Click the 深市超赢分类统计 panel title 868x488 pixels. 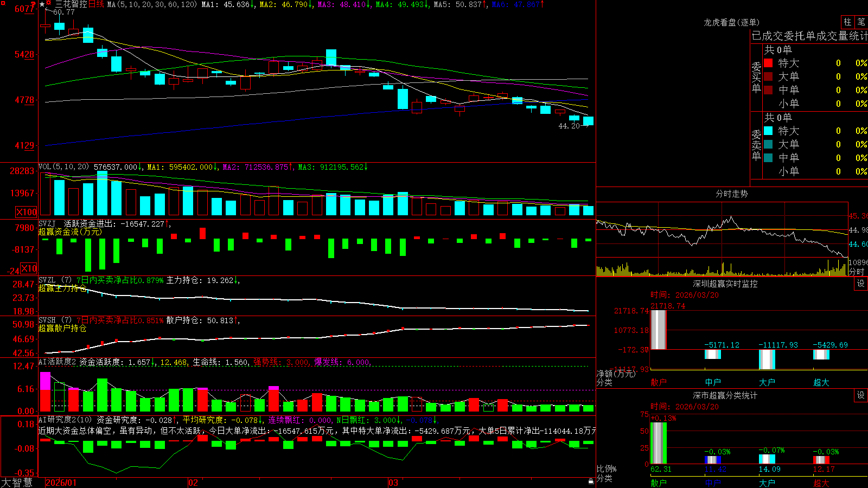[x=725, y=395]
